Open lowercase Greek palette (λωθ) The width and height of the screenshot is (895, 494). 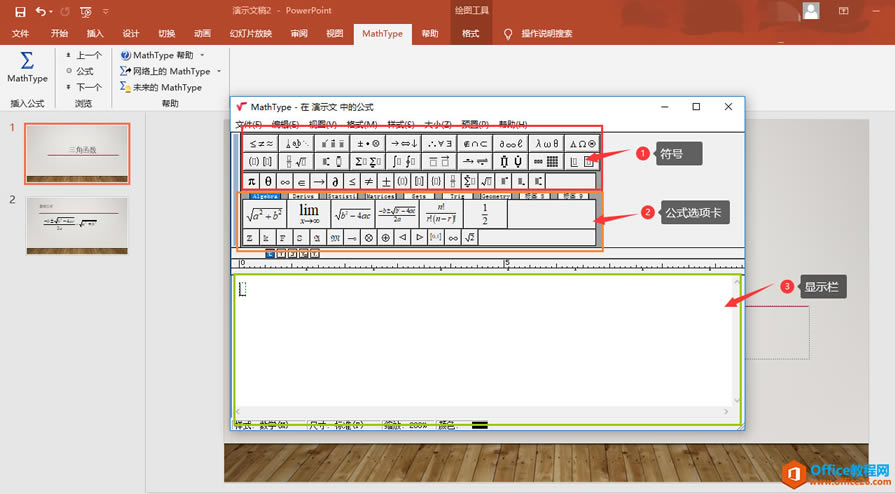547,143
